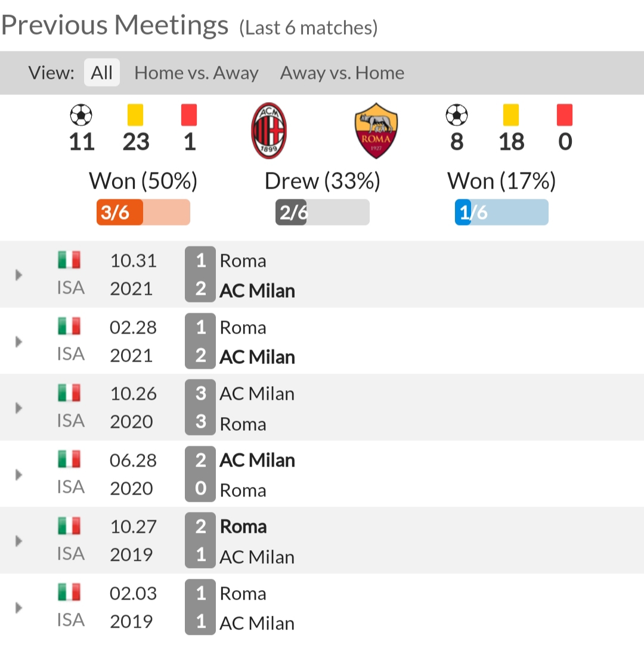Click the AS Roma club crest
644x657 pixels.
(376, 131)
